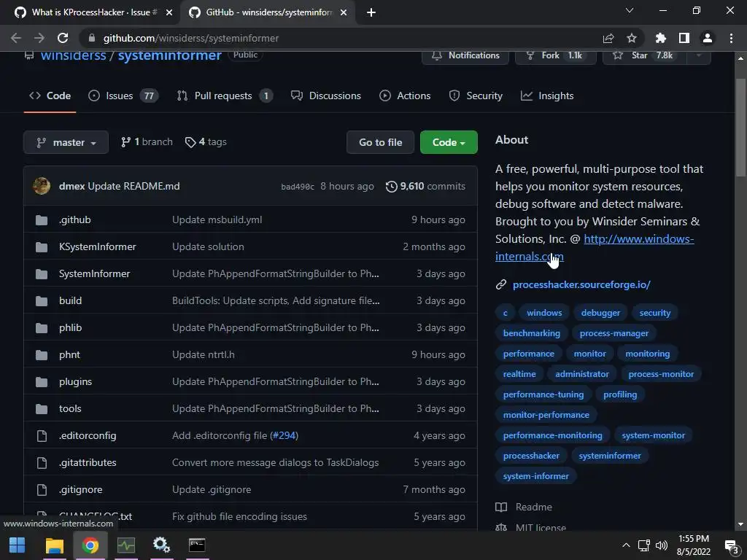Open the phlib folder icon
This screenshot has width=747, height=560.
[x=42, y=328]
